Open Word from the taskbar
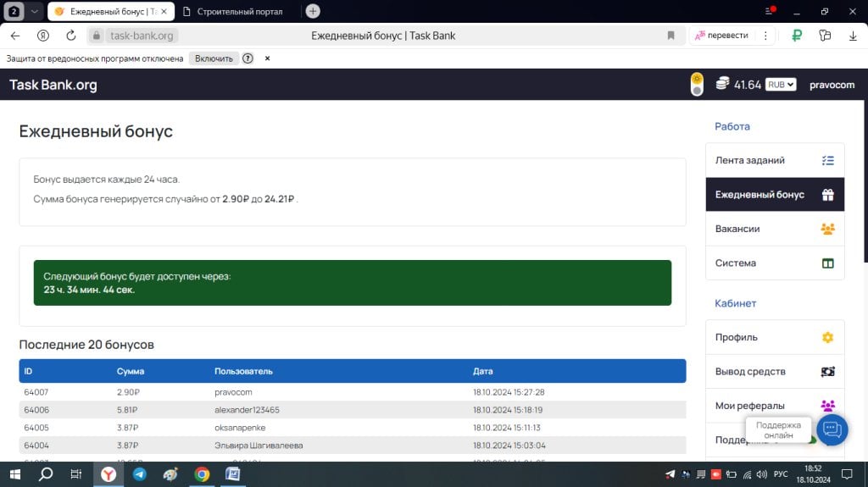Viewport: 868px width, 487px height. pyautogui.click(x=233, y=474)
